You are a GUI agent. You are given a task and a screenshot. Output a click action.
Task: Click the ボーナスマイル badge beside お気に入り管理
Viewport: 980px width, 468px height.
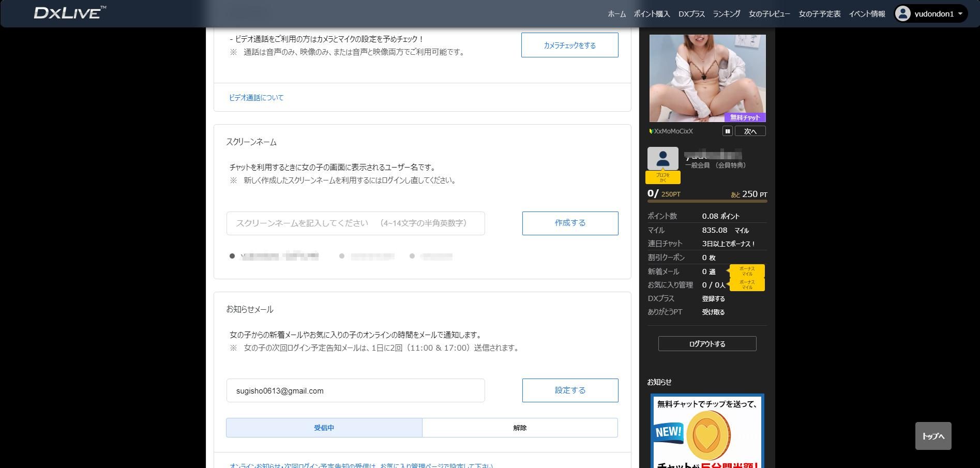pyautogui.click(x=747, y=284)
